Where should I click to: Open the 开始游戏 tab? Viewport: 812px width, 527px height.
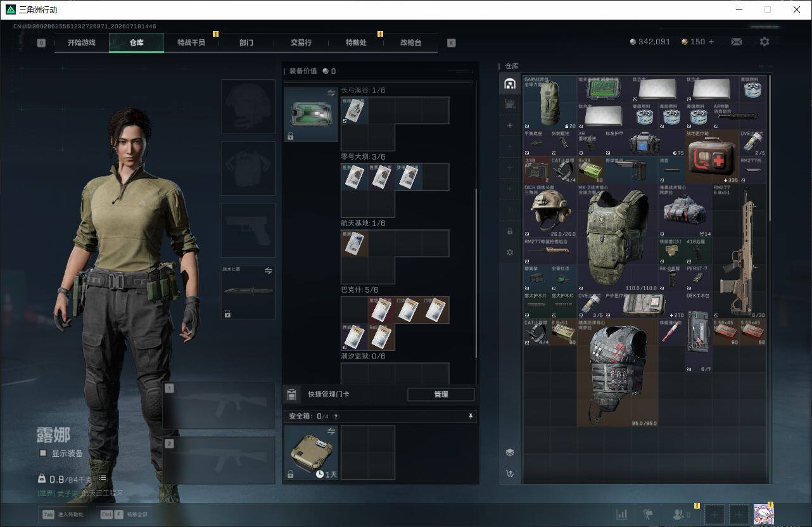[82, 42]
